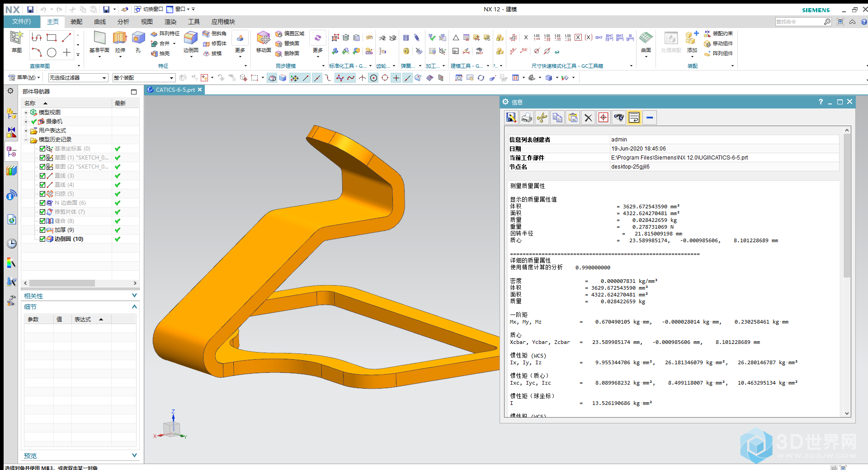The width and height of the screenshot is (868, 470).
Task: Toggle word wrap in 信息 window
Action: (634, 117)
